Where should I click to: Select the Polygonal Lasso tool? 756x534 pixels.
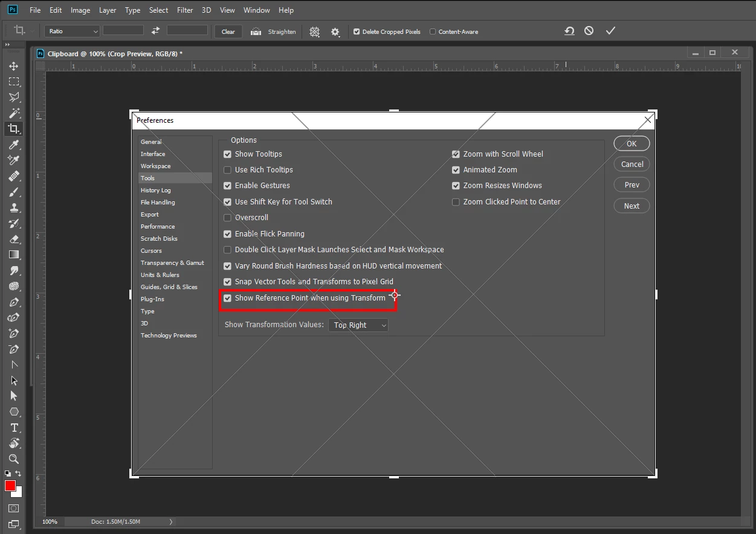pyautogui.click(x=13, y=97)
